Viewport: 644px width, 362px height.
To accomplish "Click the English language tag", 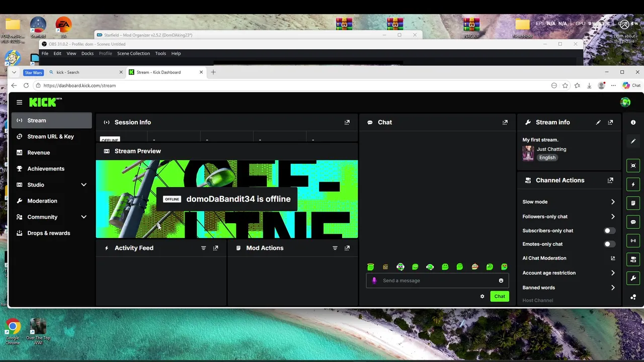I will tap(547, 158).
